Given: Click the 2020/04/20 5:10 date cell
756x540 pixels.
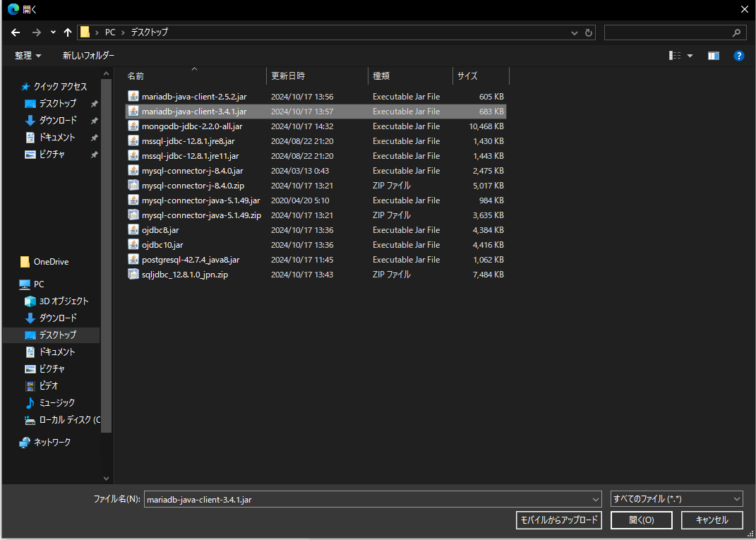Looking at the screenshot, I should [x=301, y=200].
